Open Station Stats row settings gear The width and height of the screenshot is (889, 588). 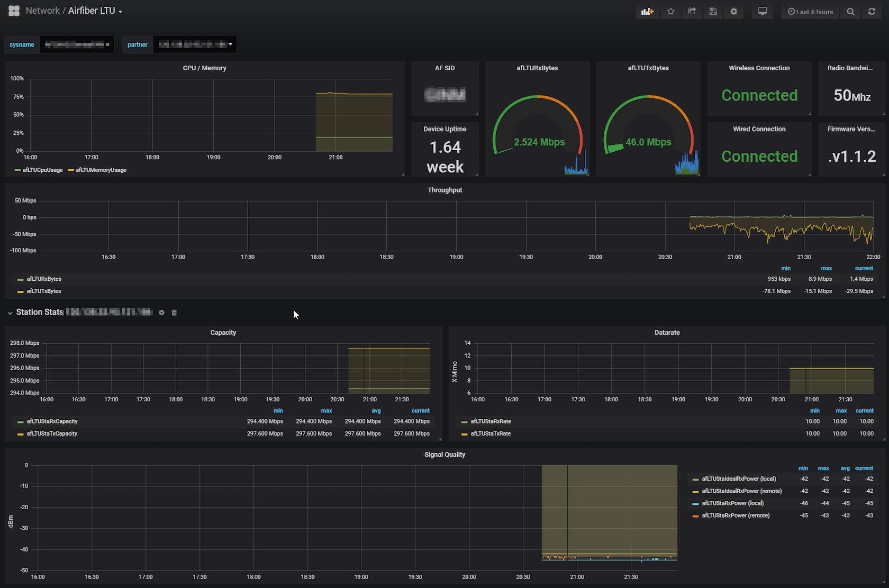(161, 313)
